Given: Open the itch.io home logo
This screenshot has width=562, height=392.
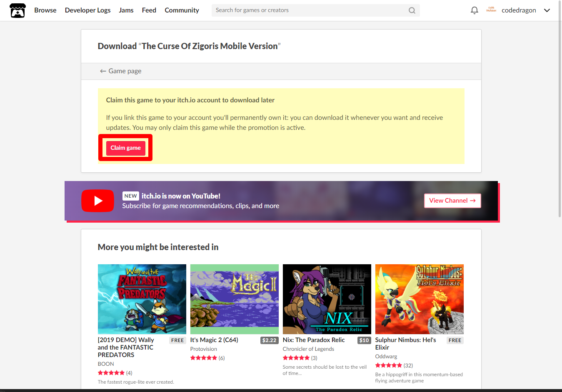Looking at the screenshot, I should [x=17, y=10].
